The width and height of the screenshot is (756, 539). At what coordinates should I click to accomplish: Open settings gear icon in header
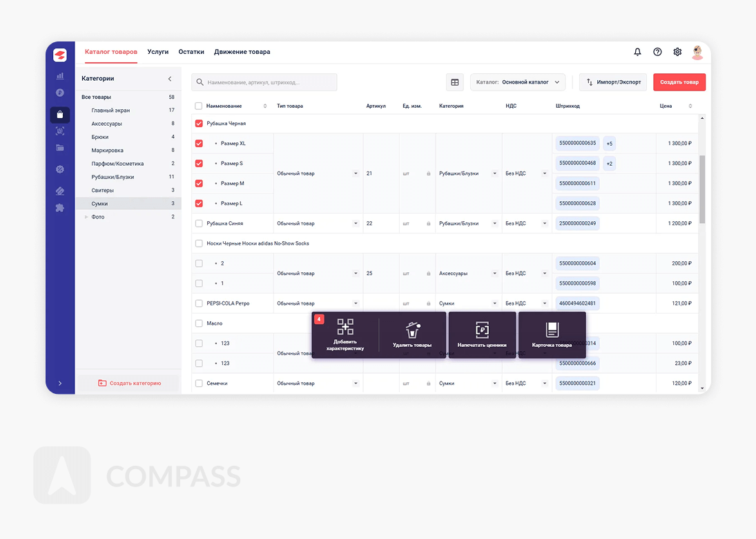[677, 52]
